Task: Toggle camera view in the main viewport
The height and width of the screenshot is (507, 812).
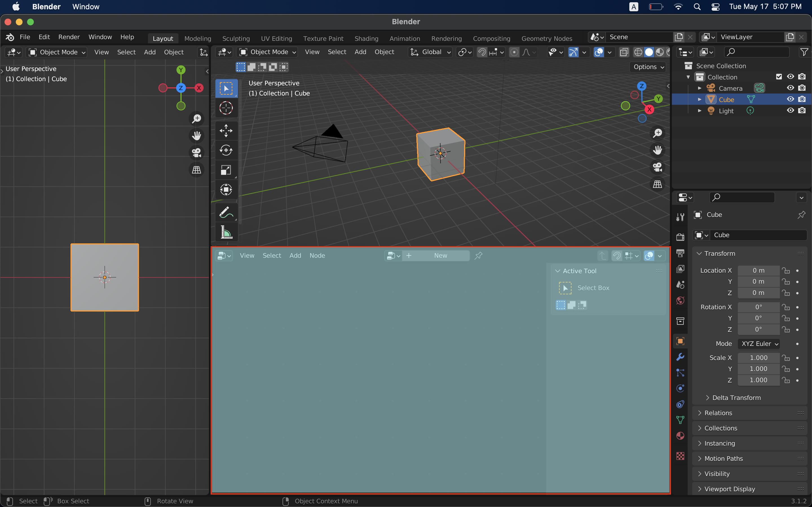Action: tap(657, 167)
